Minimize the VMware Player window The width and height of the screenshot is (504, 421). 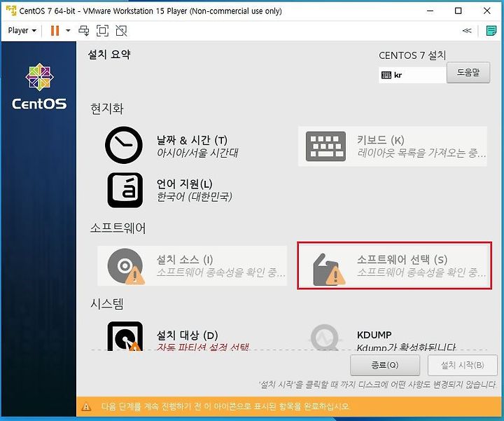pos(430,11)
